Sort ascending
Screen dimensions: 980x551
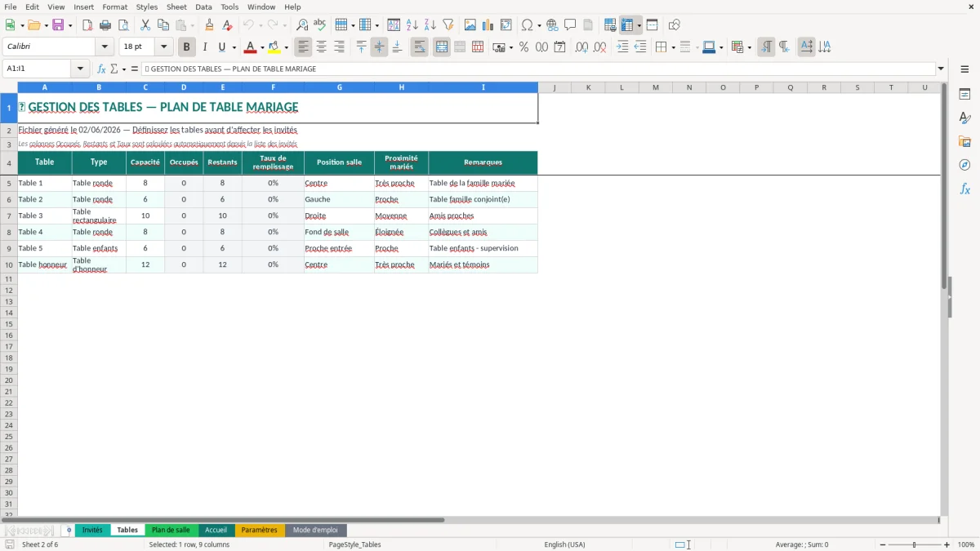(x=412, y=25)
